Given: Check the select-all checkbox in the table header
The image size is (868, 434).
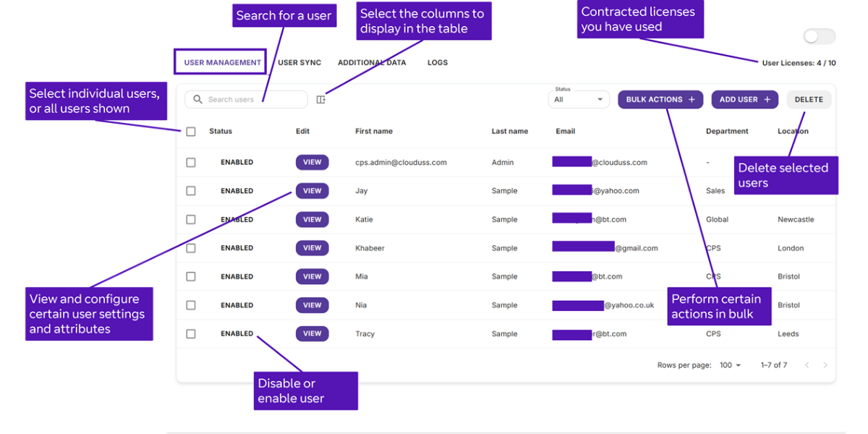Looking at the screenshot, I should pos(191,132).
